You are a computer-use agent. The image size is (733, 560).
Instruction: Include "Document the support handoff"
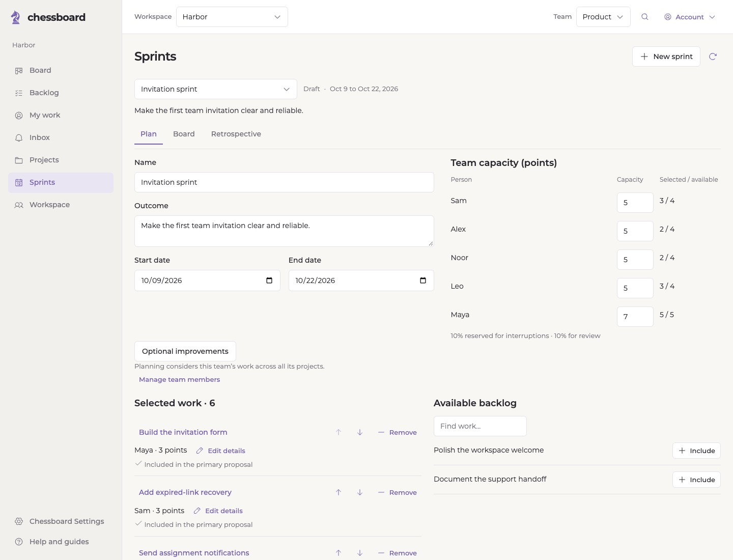click(x=696, y=480)
